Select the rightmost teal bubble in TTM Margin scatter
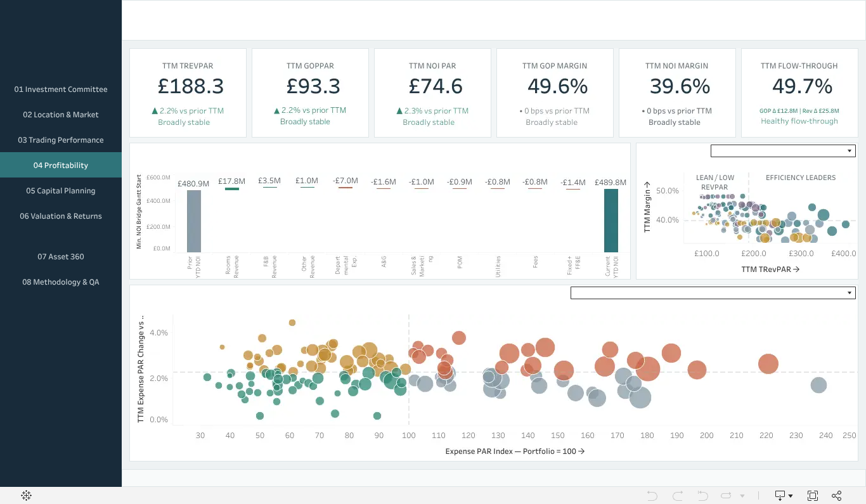Viewport: 866px width, 504px height. pyautogui.click(x=846, y=224)
